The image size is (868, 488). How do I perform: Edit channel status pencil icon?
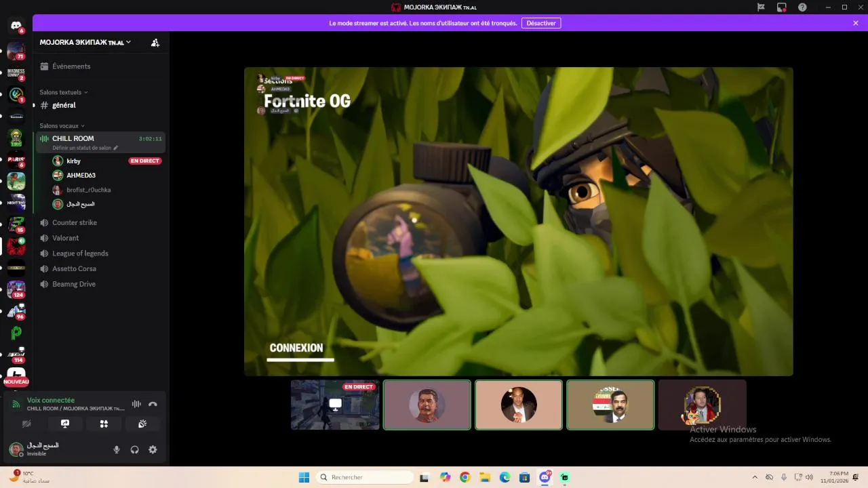[x=115, y=148]
